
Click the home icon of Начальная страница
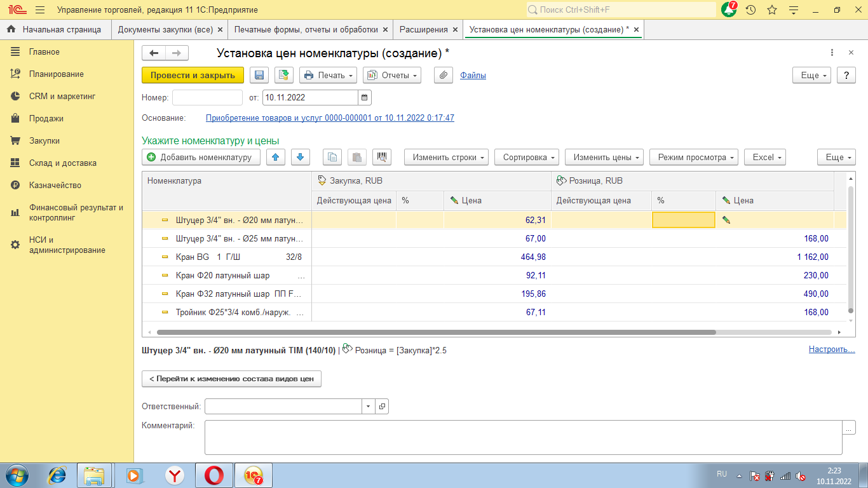point(11,29)
